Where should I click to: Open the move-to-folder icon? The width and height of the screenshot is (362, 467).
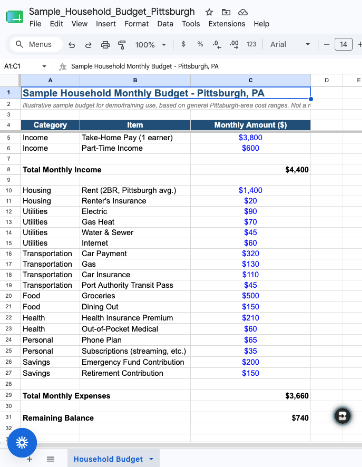click(x=226, y=12)
